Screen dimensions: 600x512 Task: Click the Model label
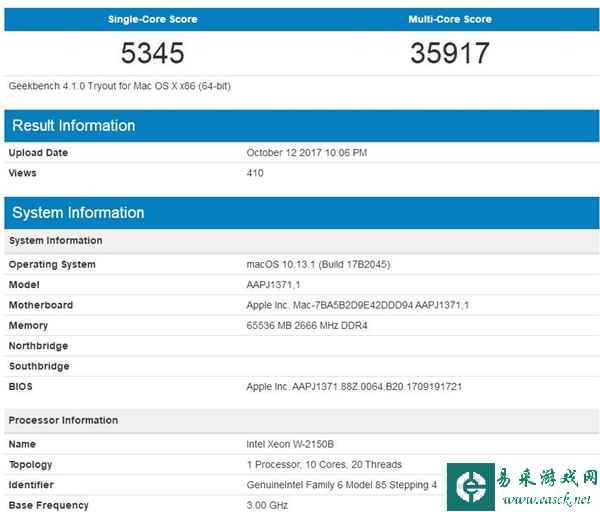click(24, 285)
